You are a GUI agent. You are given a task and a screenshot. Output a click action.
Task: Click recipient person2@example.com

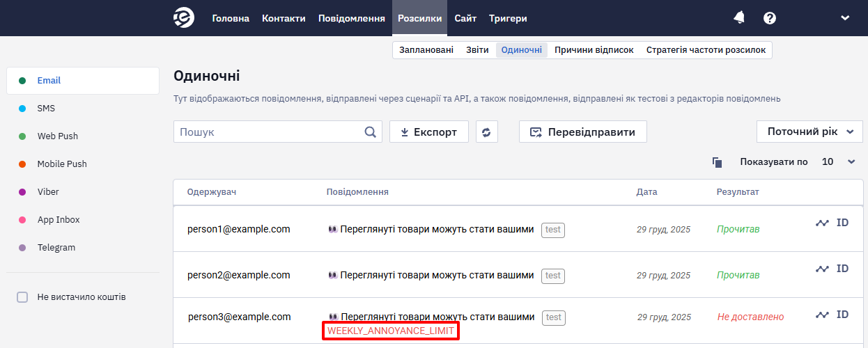239,275
